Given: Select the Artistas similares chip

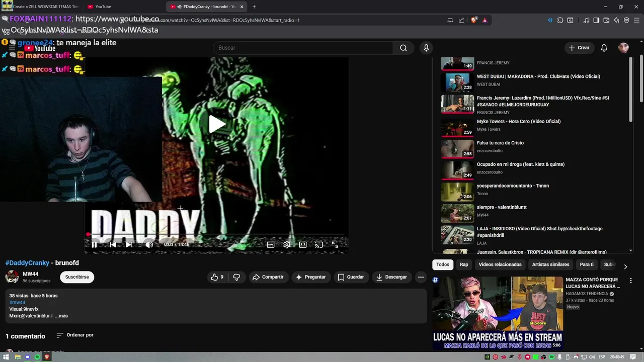Looking at the screenshot, I should (x=551, y=264).
